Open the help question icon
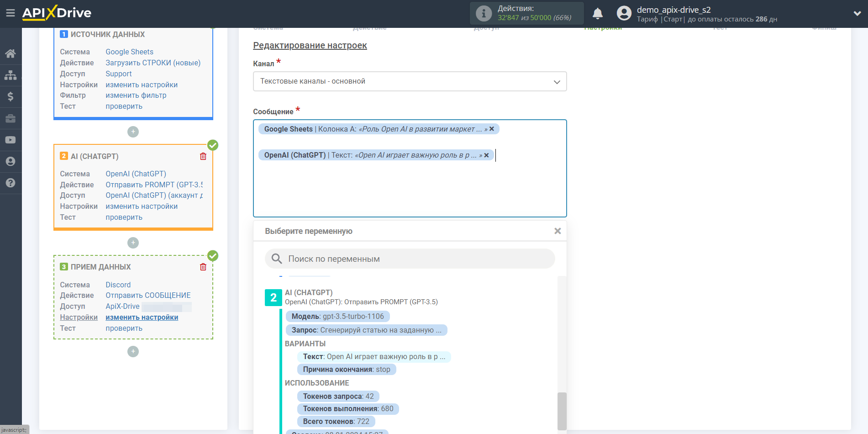 [11, 183]
